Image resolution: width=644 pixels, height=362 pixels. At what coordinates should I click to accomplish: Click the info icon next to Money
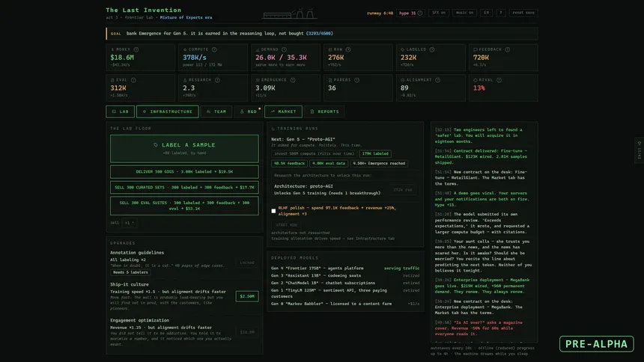(x=136, y=49)
